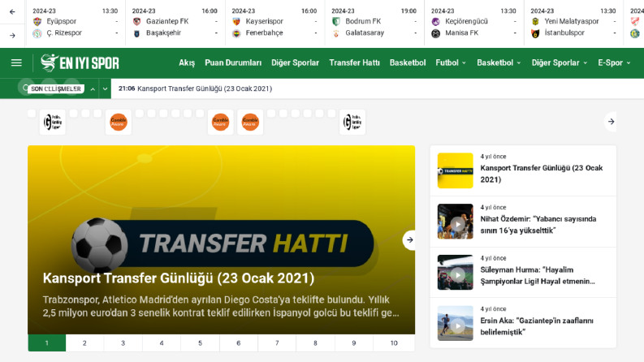Show previous news ticker item with up chevron

[93, 89]
